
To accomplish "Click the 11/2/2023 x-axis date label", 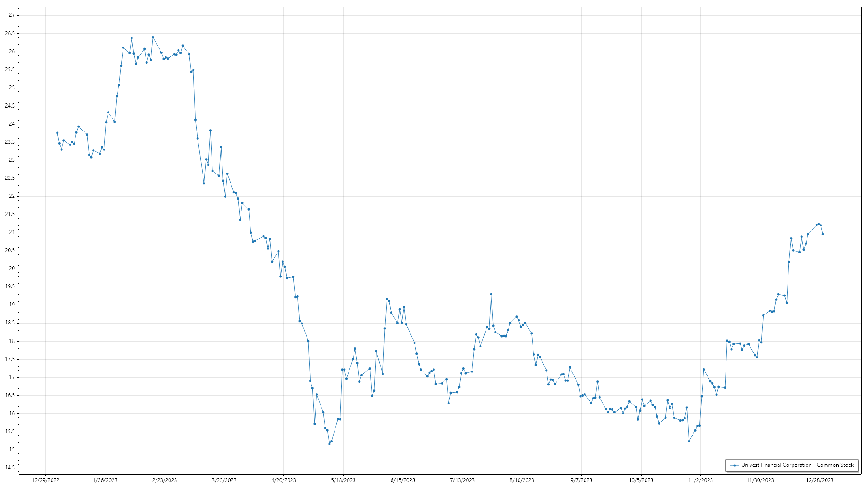I will tap(700, 480).
